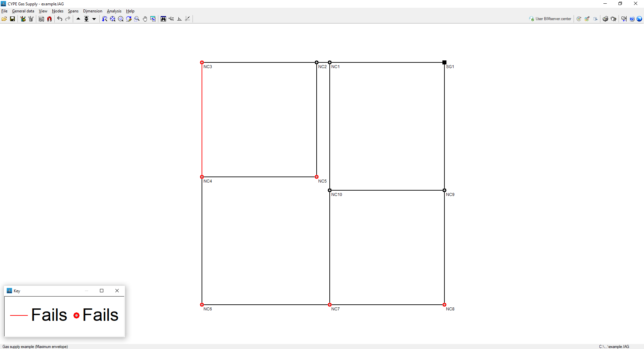Select the failing node NC4
This screenshot has width=644, height=349.
tap(202, 177)
